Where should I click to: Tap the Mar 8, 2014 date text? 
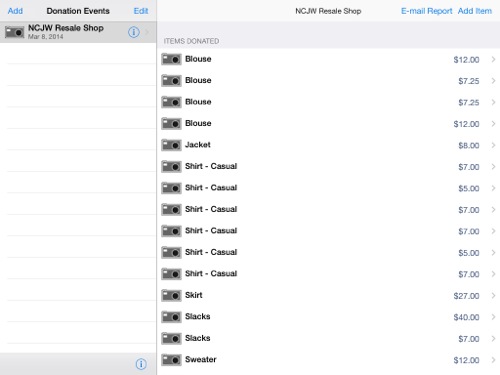(46, 37)
